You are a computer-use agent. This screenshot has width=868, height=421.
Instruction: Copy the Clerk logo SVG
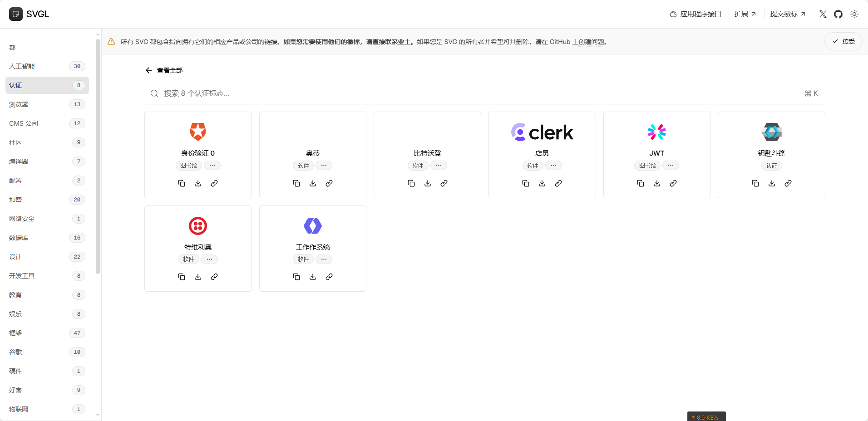526,183
